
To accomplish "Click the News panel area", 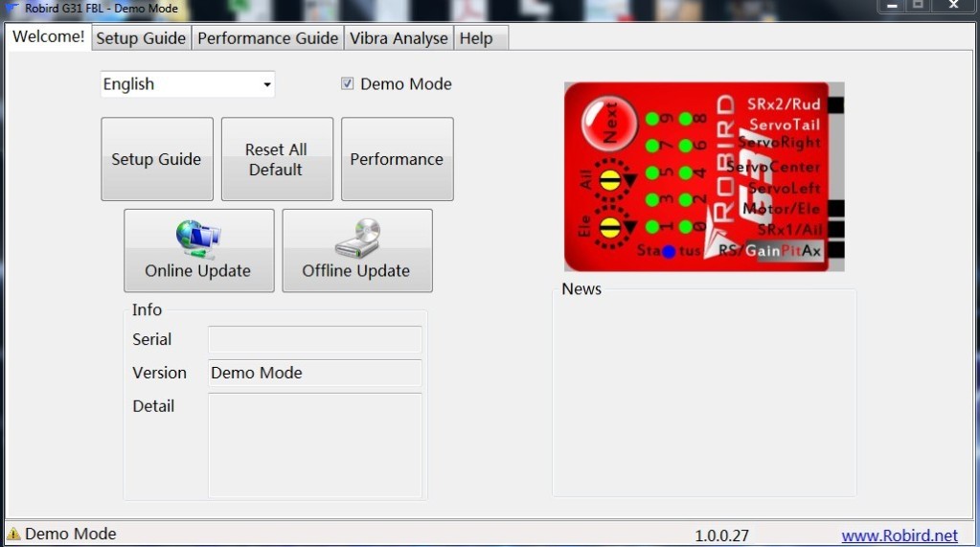I will pyautogui.click(x=704, y=393).
